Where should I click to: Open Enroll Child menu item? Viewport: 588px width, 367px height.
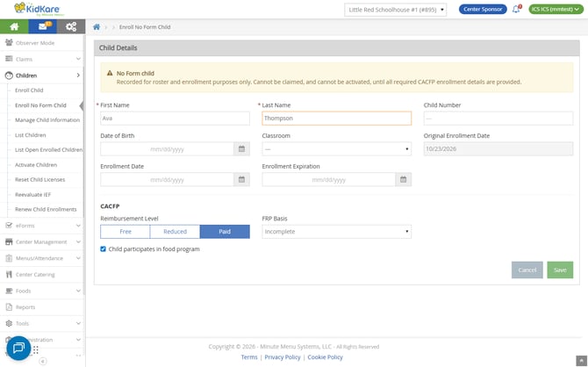click(x=29, y=90)
